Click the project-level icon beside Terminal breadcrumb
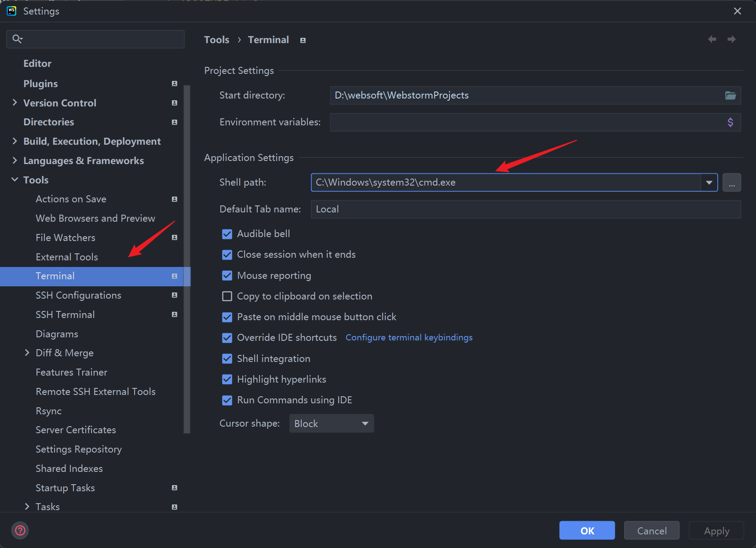Screen dimensions: 756x548 pos(303,40)
